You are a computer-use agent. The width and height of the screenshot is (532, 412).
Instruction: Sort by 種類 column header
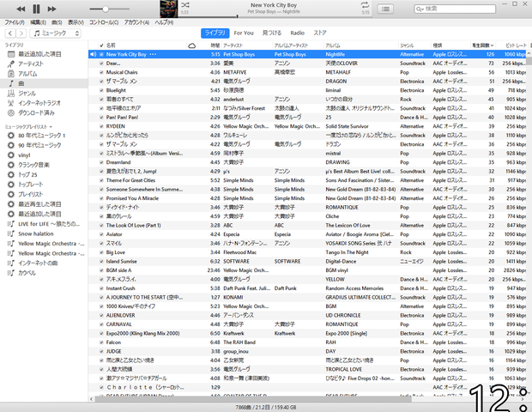(x=438, y=45)
